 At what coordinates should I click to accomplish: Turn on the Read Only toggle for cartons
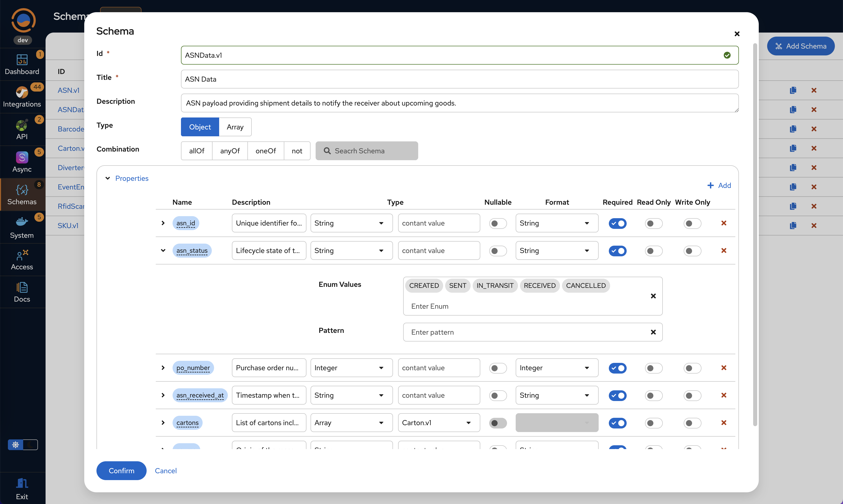653,423
